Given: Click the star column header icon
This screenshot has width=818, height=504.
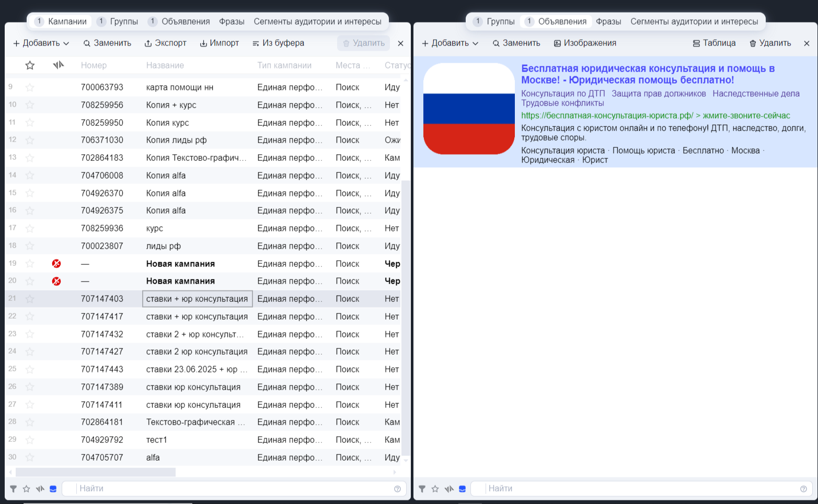Looking at the screenshot, I should (30, 65).
